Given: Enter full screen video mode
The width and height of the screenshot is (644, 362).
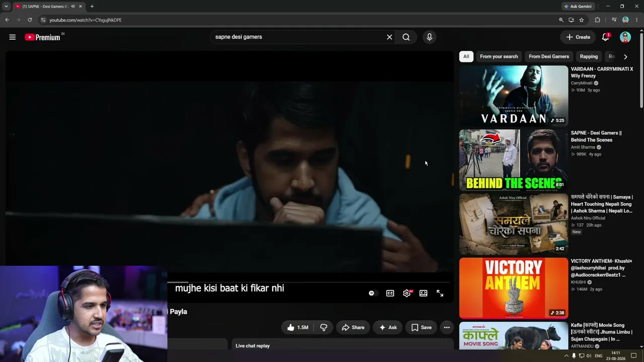Looking at the screenshot, I should pos(440,293).
